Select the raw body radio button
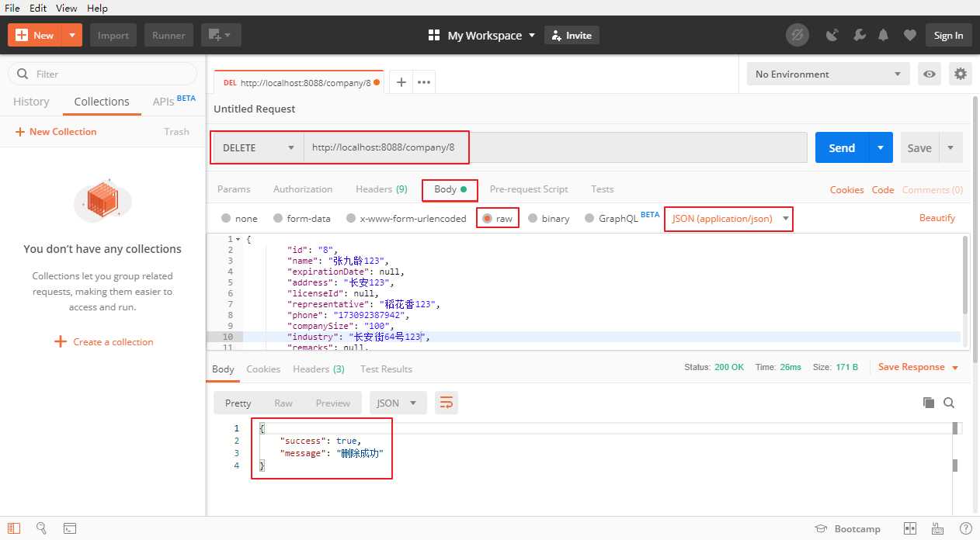 point(488,219)
